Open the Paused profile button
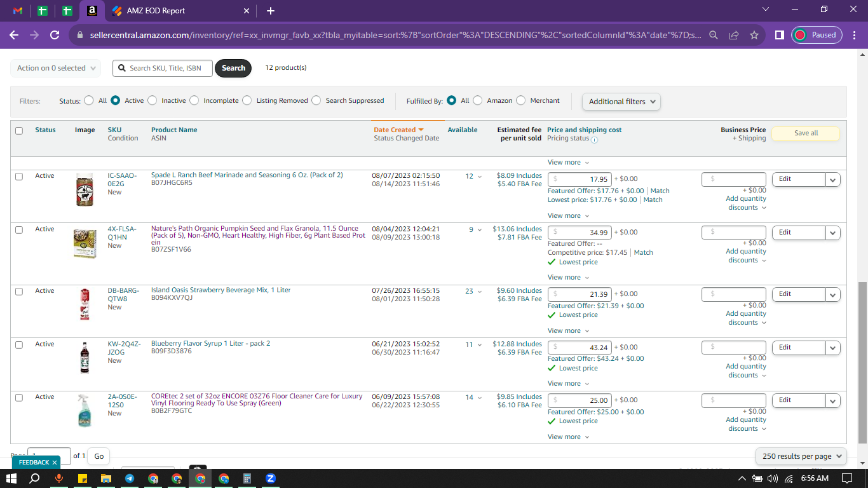This screenshot has width=868, height=488. click(817, 35)
